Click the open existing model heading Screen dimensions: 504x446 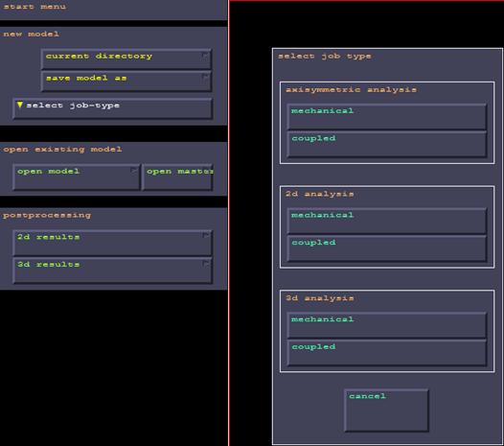[x=62, y=150]
